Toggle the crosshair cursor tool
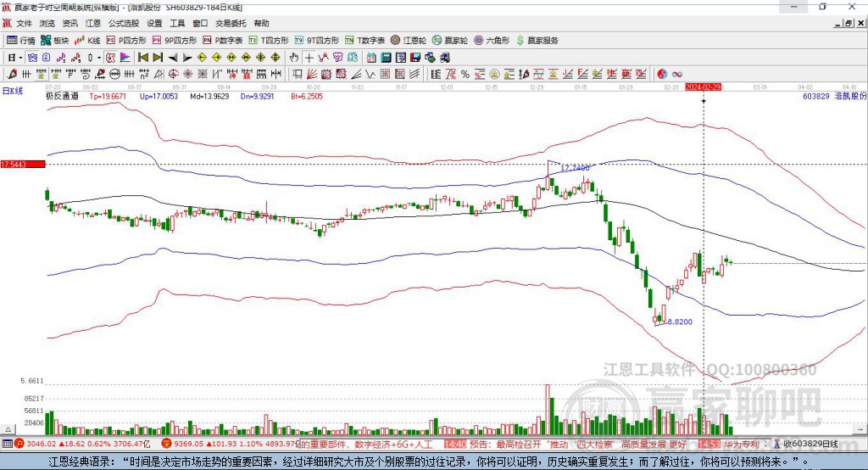Image resolution: width=868 pixels, height=470 pixels. tap(309, 58)
